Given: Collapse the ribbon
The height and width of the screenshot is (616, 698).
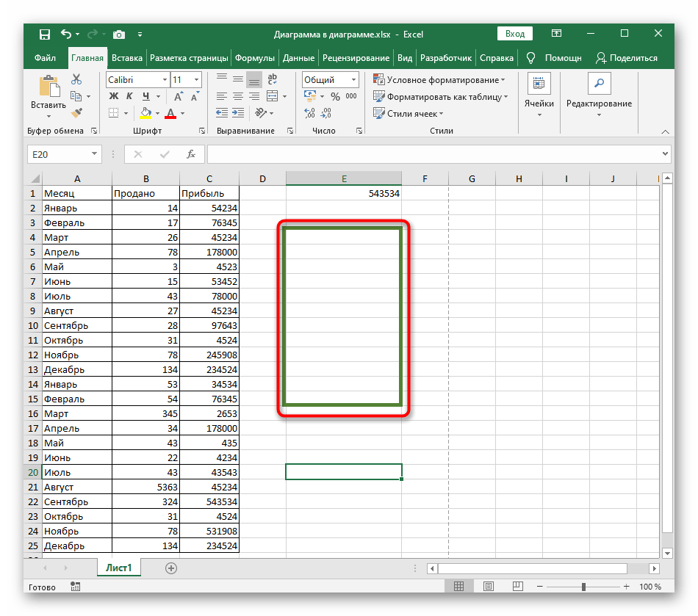Looking at the screenshot, I should click(x=665, y=131).
